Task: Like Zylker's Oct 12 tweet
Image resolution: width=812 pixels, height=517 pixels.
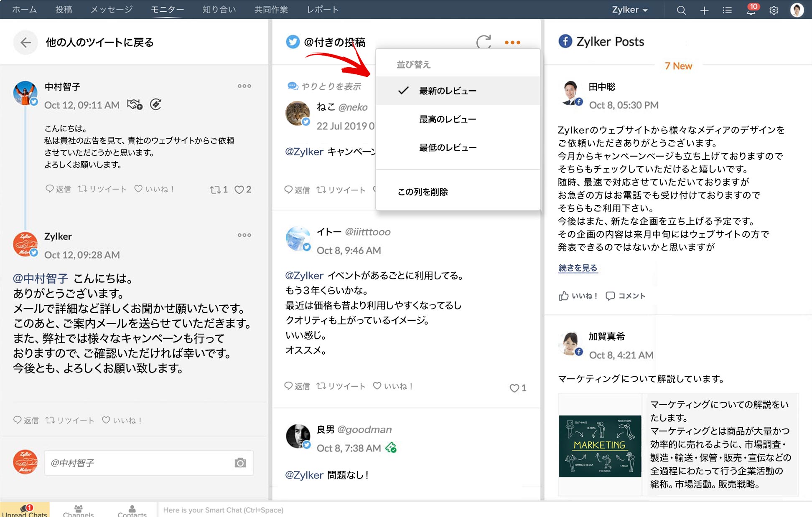Action: (x=122, y=420)
